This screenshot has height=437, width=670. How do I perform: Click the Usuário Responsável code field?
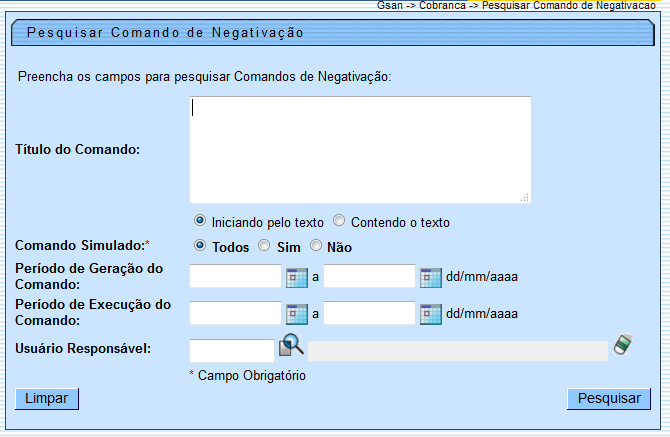(x=231, y=350)
